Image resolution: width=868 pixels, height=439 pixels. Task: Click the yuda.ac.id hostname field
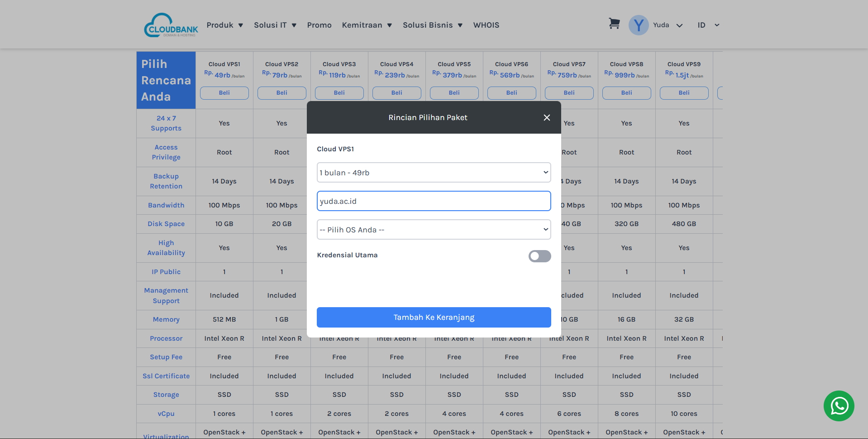(x=434, y=201)
